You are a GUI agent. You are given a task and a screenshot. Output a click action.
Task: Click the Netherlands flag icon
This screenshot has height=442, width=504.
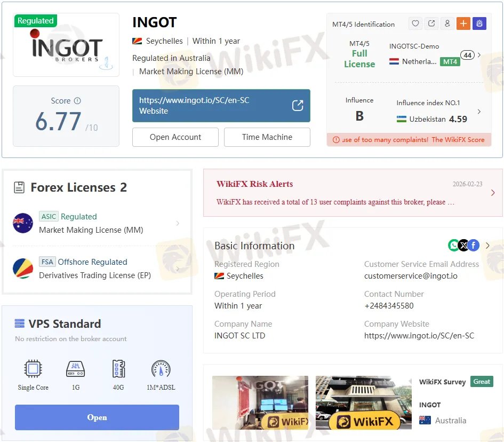point(394,61)
